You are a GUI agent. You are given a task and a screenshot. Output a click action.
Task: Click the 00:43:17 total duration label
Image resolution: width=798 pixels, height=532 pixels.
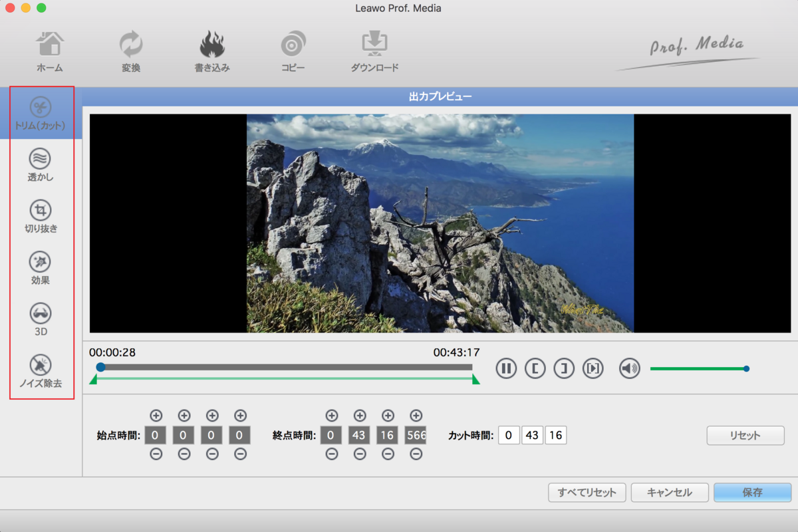[x=456, y=352]
